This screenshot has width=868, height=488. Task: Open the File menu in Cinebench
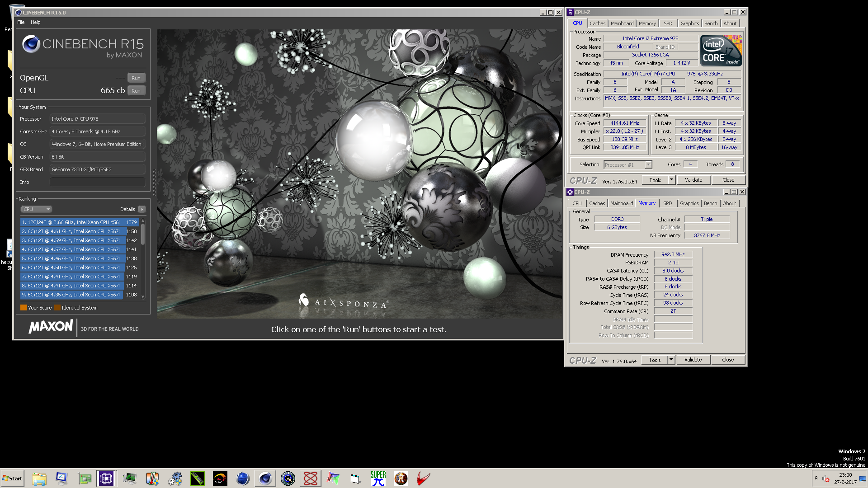point(21,22)
